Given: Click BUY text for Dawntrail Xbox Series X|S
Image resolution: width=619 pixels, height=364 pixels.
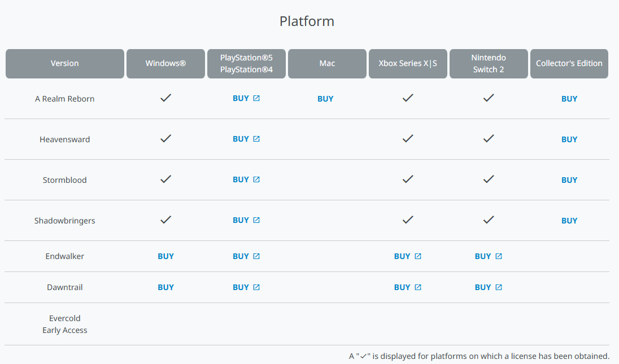Looking at the screenshot, I should click(x=402, y=287).
